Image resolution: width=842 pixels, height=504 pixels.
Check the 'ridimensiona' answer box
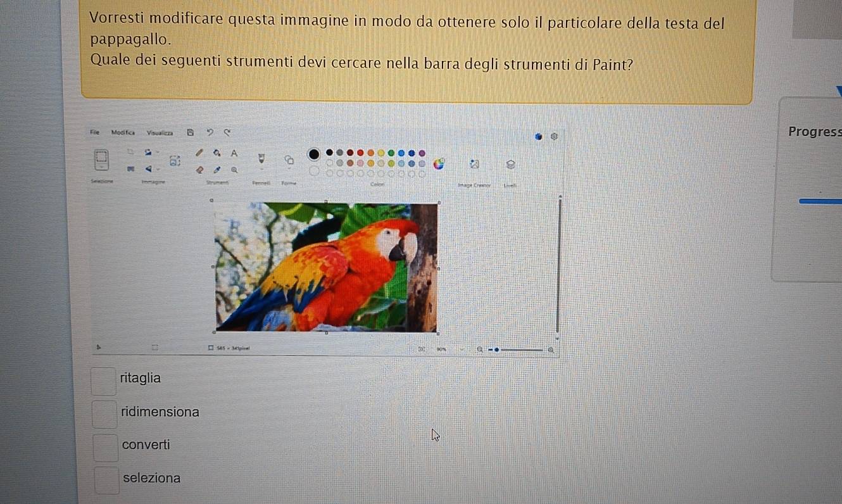click(x=104, y=413)
